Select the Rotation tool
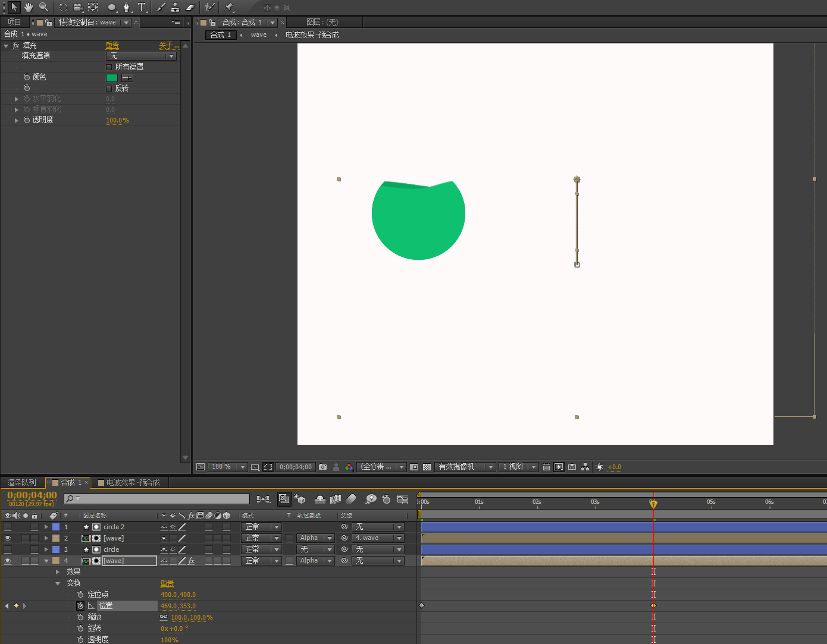The height and width of the screenshot is (644, 827). point(63,7)
